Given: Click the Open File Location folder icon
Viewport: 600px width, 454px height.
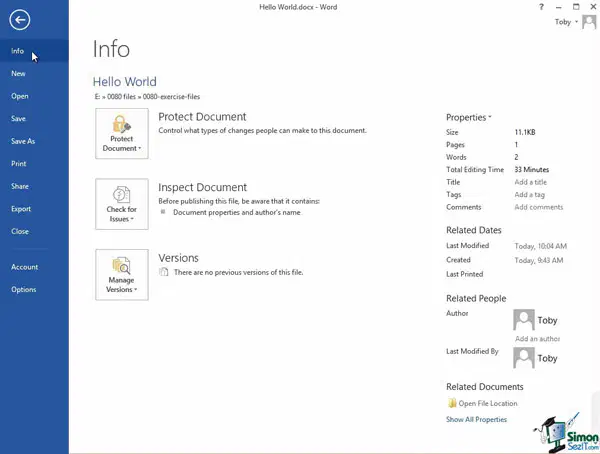Looking at the screenshot, I should 452,403.
